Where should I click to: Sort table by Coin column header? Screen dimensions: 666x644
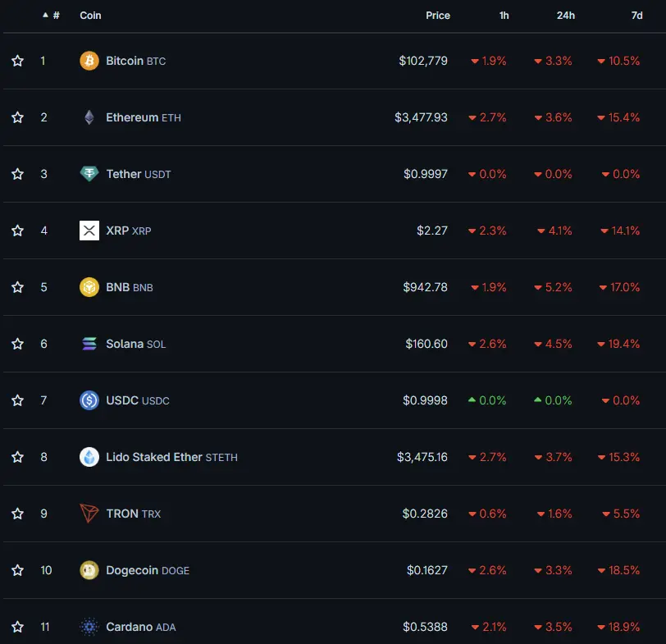coord(90,16)
